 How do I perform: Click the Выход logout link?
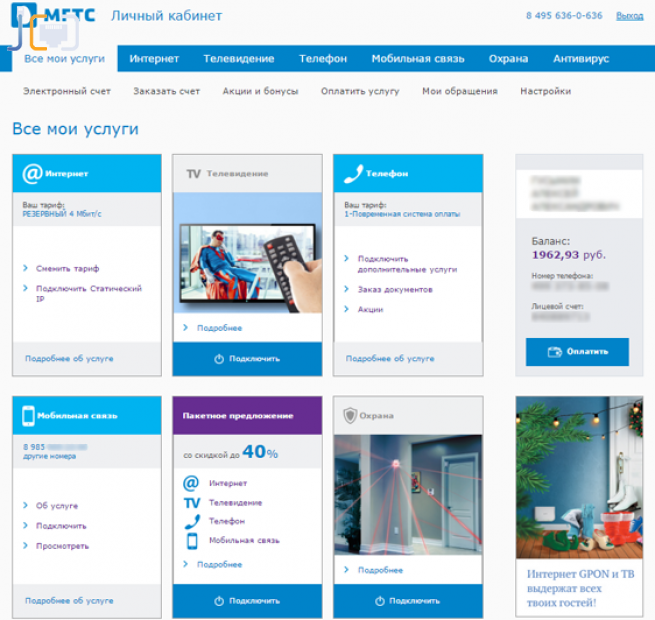coord(630,16)
